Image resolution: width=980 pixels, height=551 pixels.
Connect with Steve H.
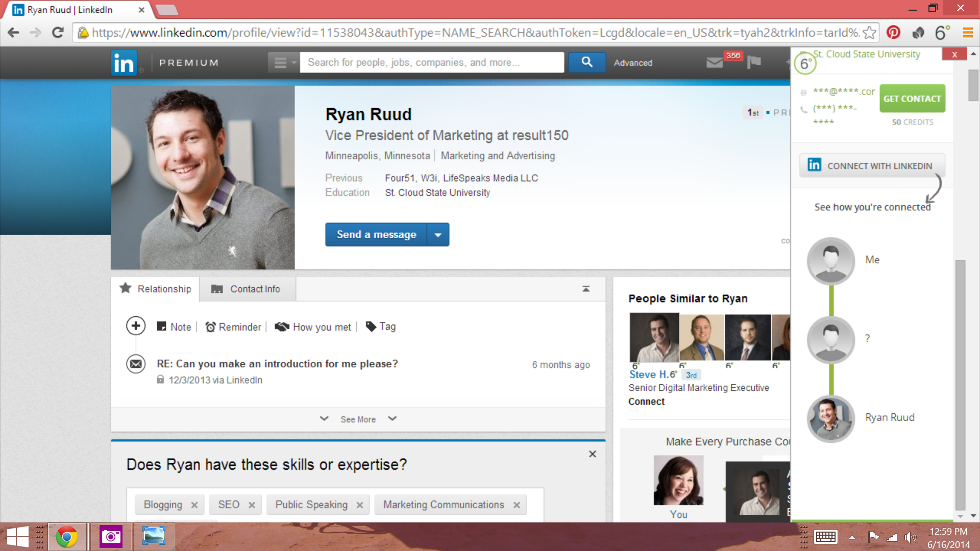(x=646, y=402)
